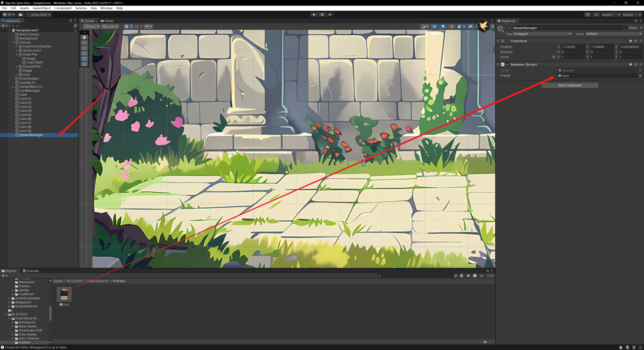Image resolution: width=644 pixels, height=350 pixels.
Task: Select the Rotate tool
Action: (84, 48)
